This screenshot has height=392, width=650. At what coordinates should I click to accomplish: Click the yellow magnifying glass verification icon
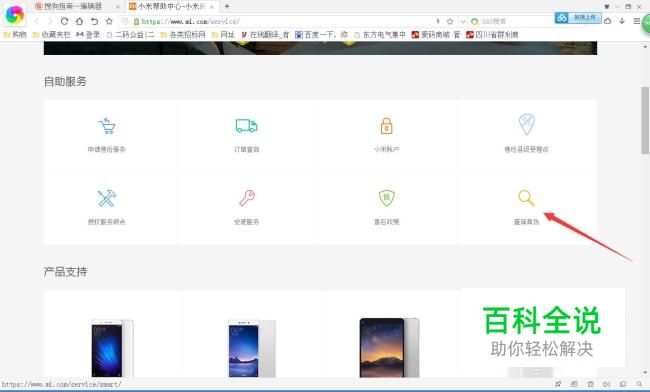[x=526, y=198]
